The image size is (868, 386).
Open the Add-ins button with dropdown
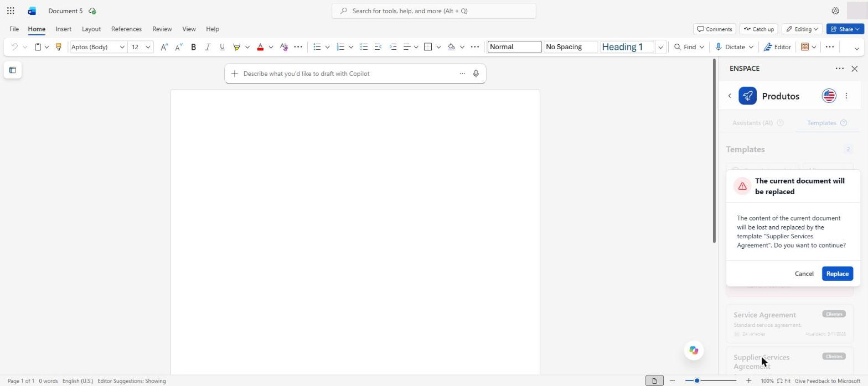pos(809,47)
